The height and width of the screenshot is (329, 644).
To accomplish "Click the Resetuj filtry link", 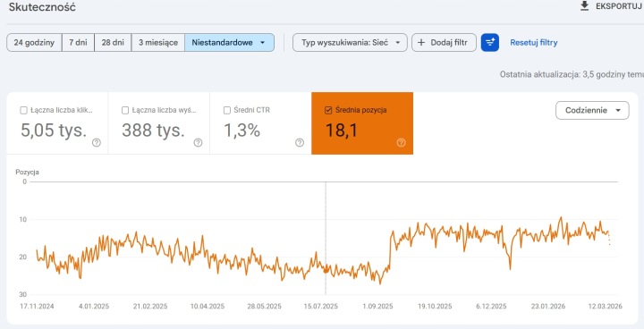I will (x=533, y=42).
